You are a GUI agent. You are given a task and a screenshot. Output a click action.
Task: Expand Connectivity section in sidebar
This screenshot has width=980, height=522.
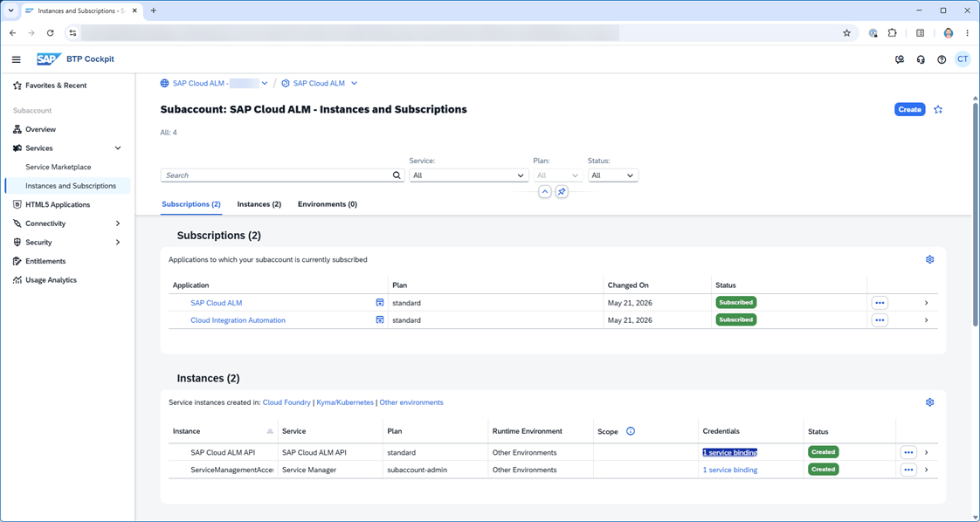[118, 223]
